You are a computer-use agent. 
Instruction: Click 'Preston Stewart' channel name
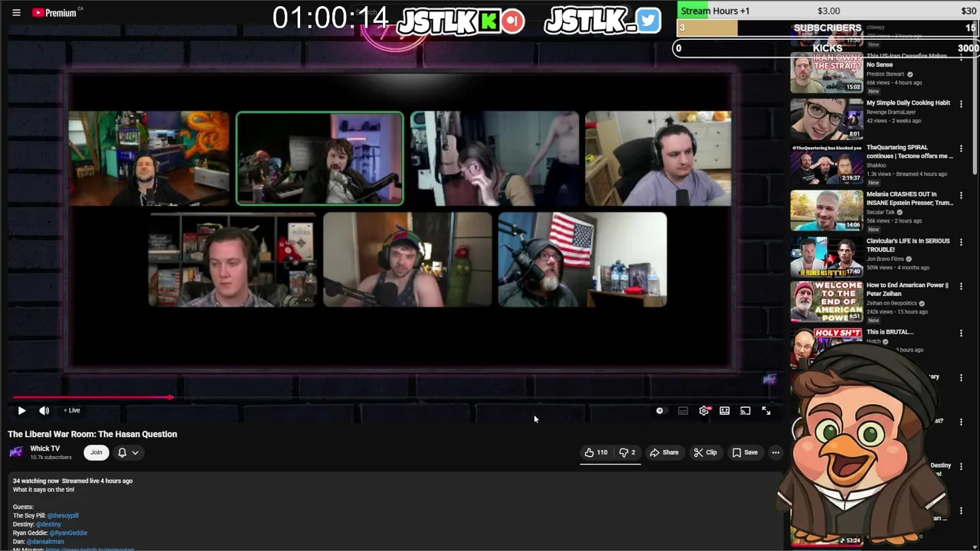885,74
